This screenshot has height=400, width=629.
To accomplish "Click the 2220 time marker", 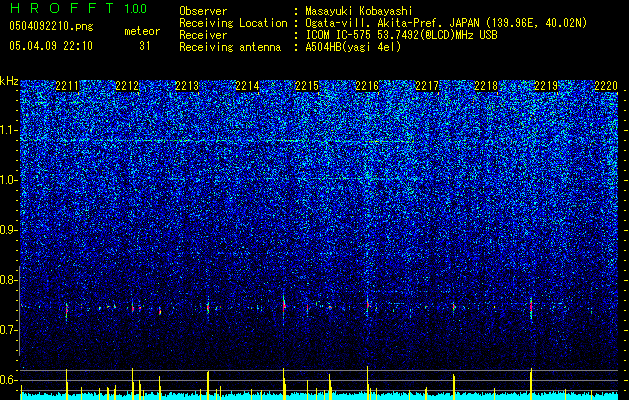I will click(x=606, y=86).
